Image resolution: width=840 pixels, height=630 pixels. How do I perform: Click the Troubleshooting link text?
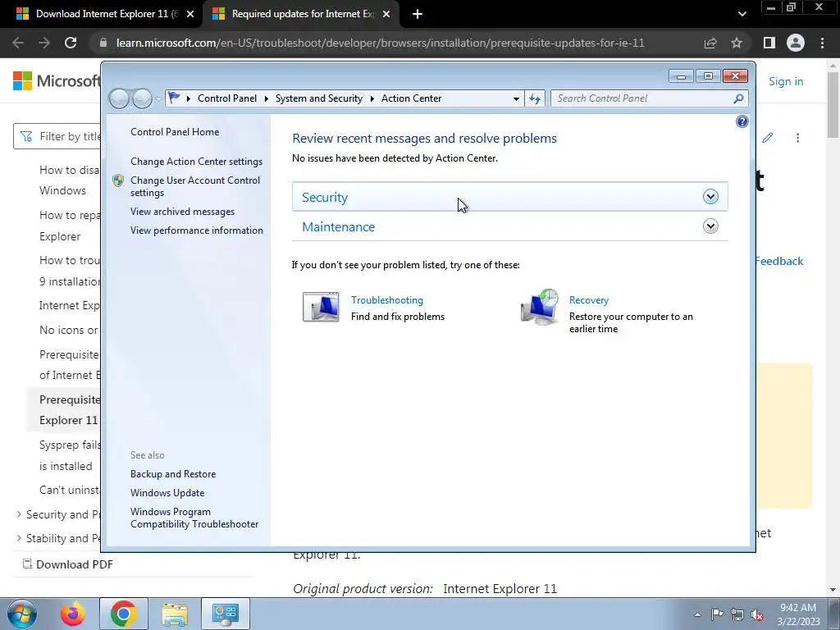point(387,300)
